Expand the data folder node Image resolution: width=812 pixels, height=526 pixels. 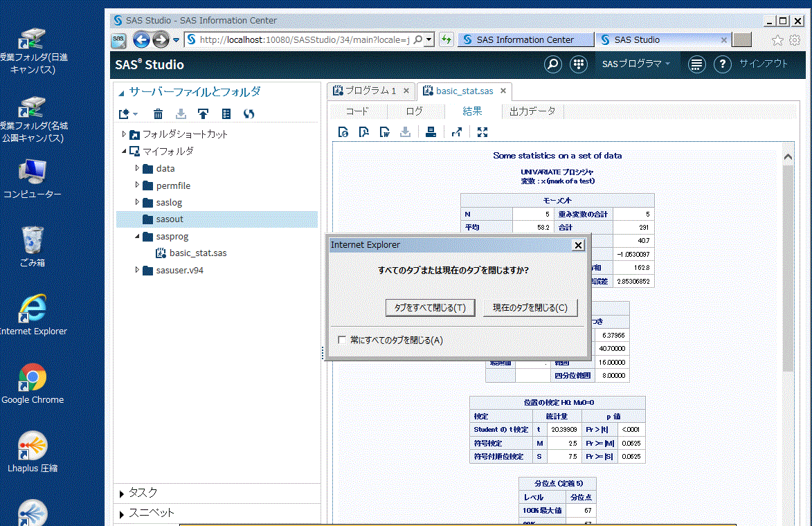click(136, 168)
